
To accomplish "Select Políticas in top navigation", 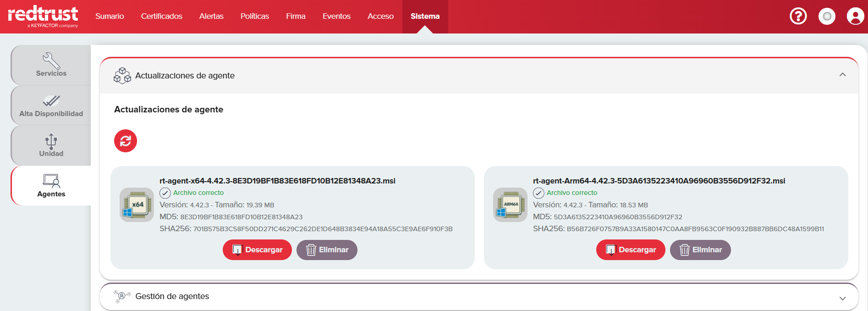I will (255, 16).
